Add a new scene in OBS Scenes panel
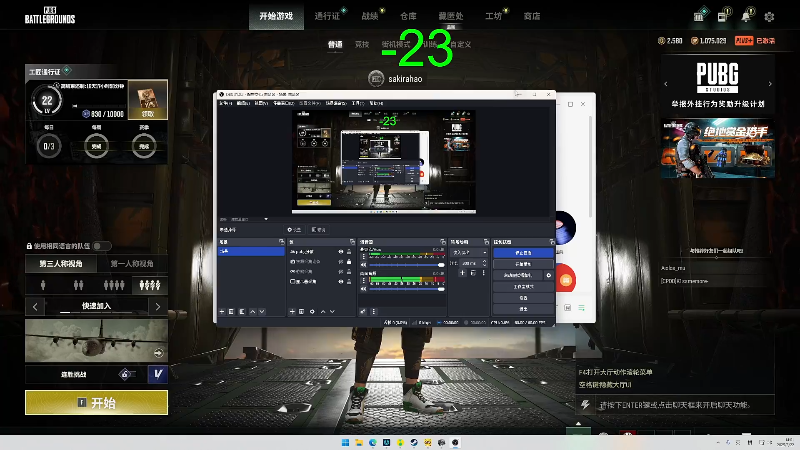Image resolution: width=800 pixels, height=450 pixels. coord(222,311)
